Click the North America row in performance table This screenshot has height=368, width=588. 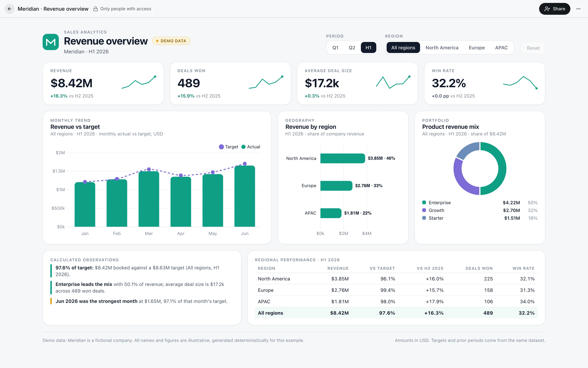(x=396, y=279)
